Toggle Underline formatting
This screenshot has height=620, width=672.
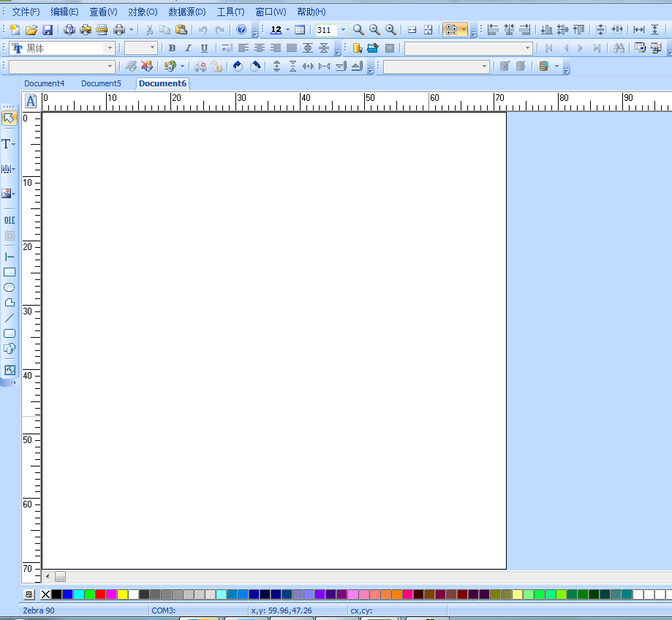tap(205, 48)
